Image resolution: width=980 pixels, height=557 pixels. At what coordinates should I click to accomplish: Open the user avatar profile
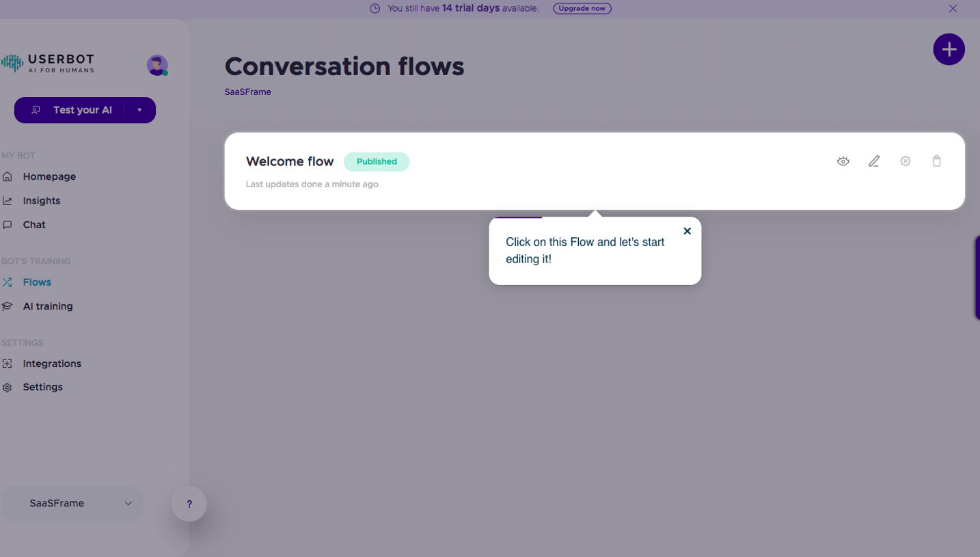pyautogui.click(x=157, y=65)
